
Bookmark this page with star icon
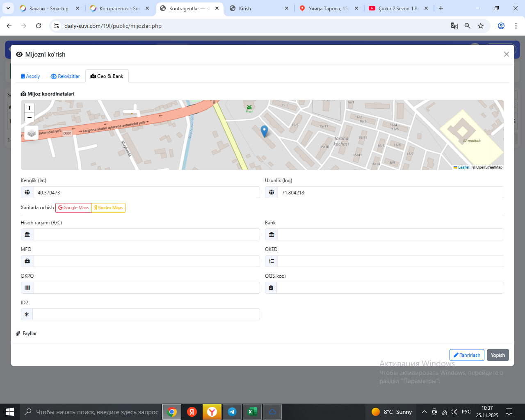[481, 26]
